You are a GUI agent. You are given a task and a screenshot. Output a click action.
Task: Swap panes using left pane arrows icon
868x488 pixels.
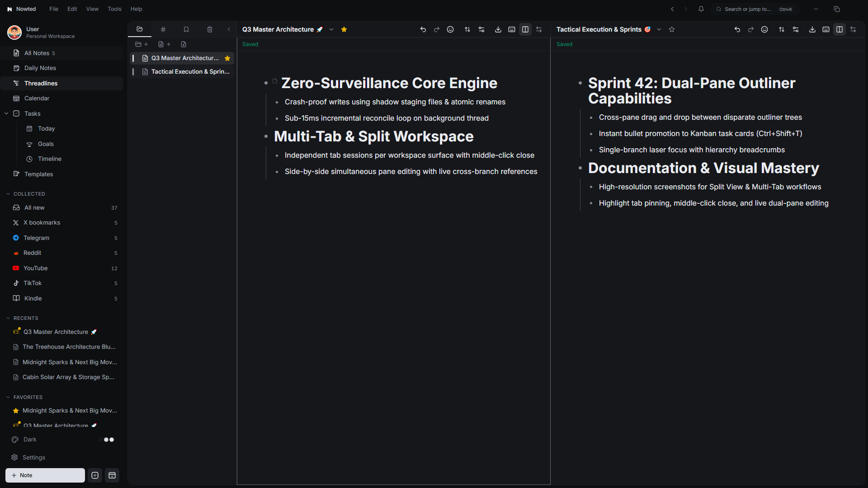coord(539,29)
